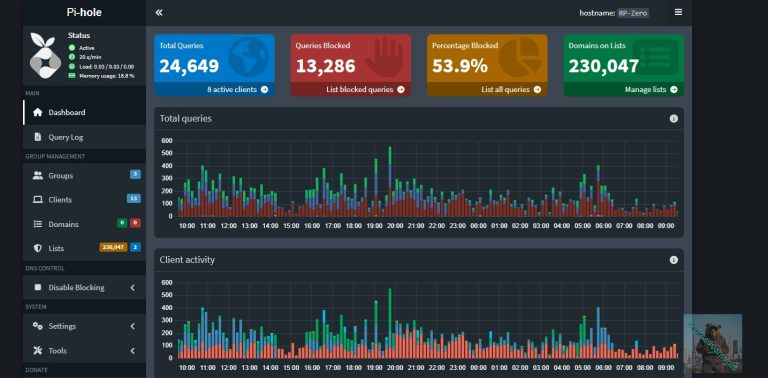
Task: Click the Lists blue badge 2
Action: click(135, 247)
